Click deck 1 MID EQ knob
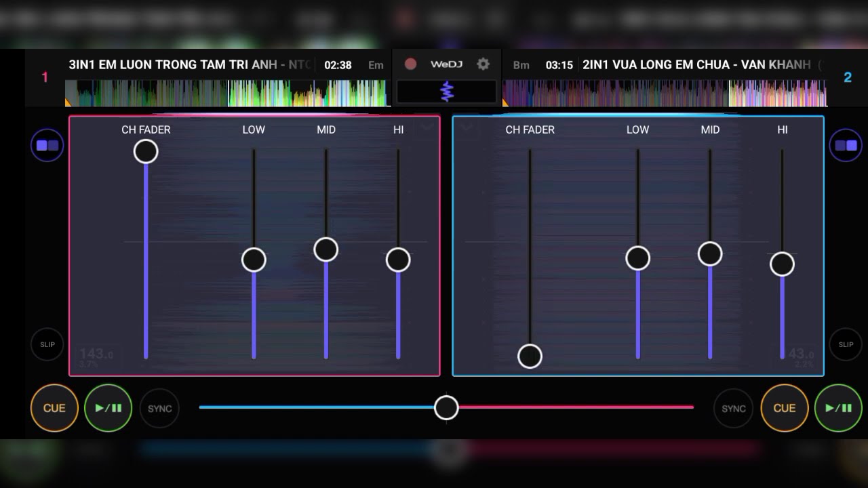The width and height of the screenshot is (868, 488). 326,249
